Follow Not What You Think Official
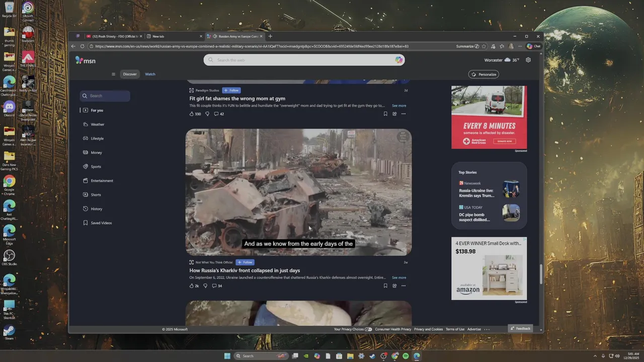644x362 pixels. (245, 262)
